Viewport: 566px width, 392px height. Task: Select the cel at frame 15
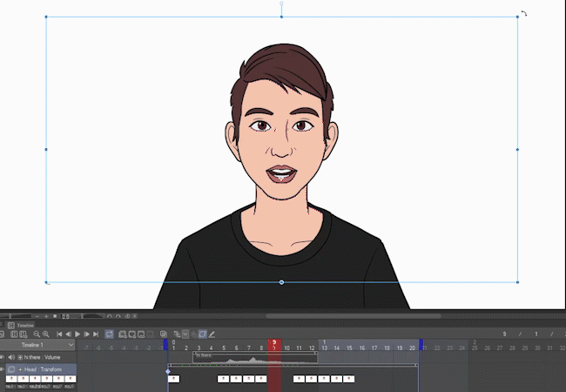click(x=348, y=379)
